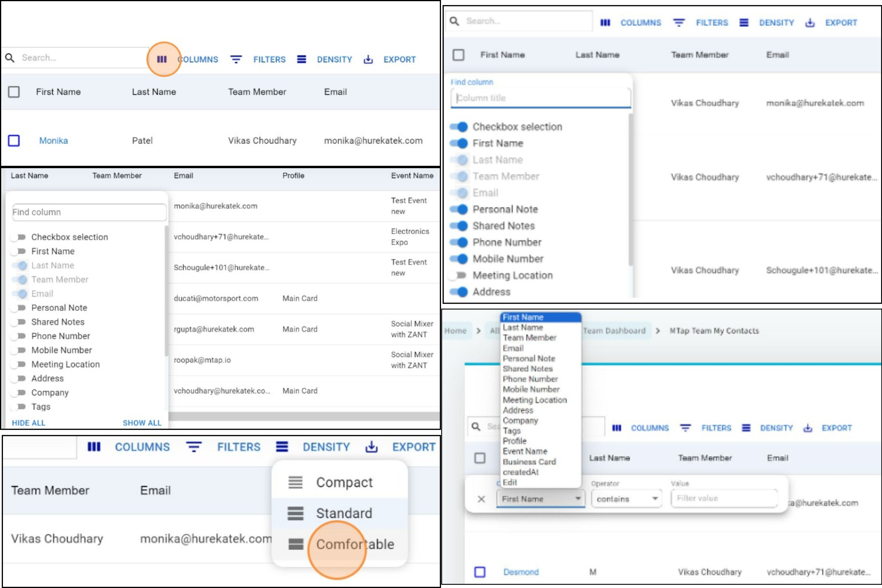Viewport: 882px width, 588px height.
Task: Click the columns icon in the Desmond contacts panel
Action: click(617, 428)
